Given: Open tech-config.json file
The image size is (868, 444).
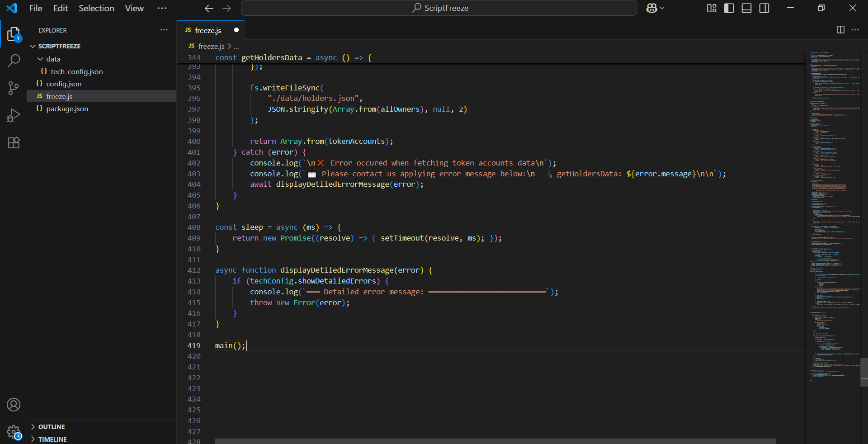Looking at the screenshot, I should [101, 71].
